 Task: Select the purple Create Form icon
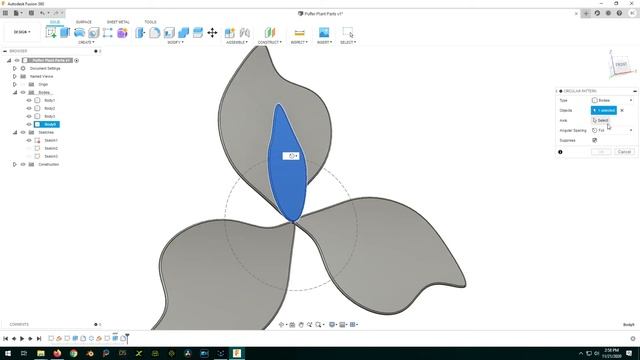click(x=122, y=32)
